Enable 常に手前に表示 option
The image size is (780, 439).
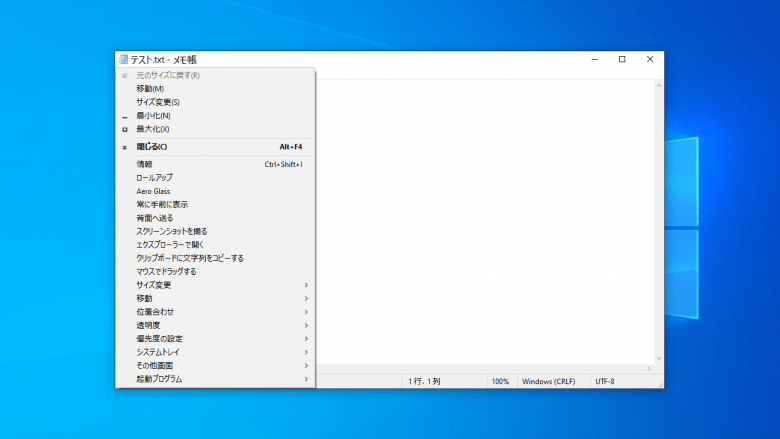(x=215, y=204)
